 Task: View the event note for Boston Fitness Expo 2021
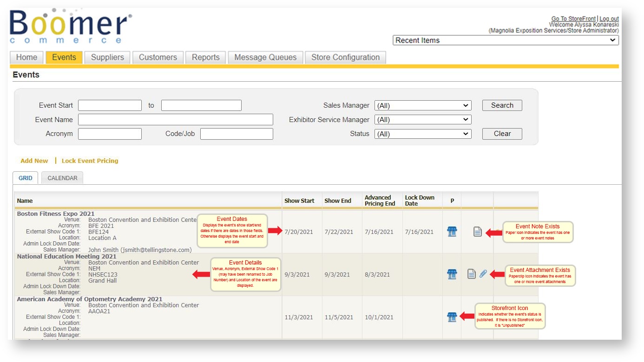tap(477, 231)
